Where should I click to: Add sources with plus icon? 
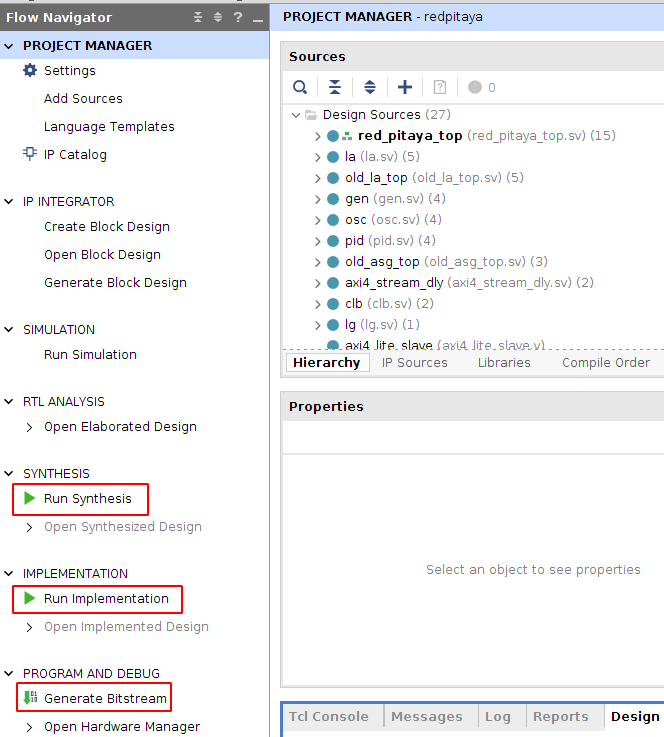(x=405, y=87)
